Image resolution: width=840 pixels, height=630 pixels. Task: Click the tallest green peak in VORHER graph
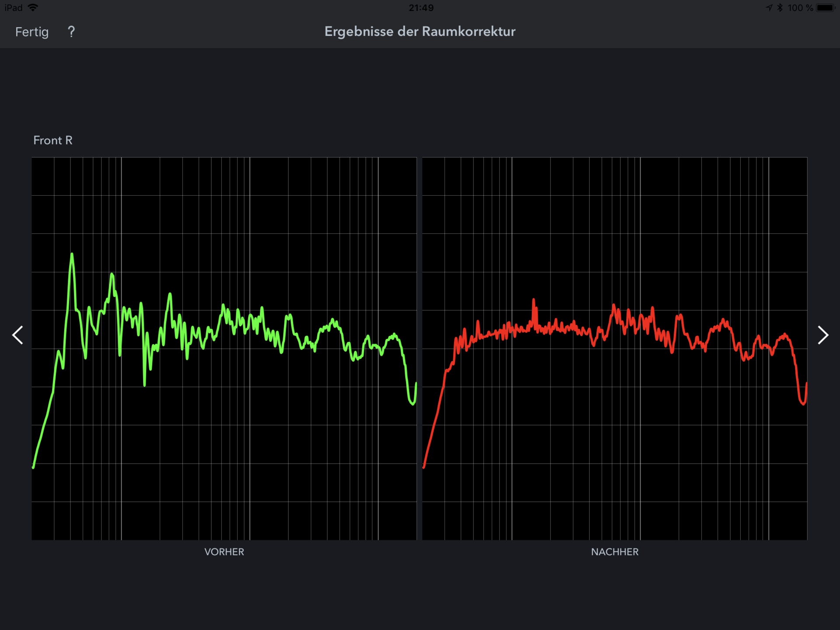(72, 255)
